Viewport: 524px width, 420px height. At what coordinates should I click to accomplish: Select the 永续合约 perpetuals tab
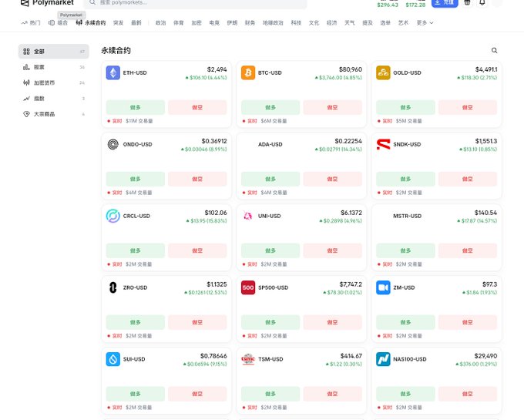click(91, 22)
